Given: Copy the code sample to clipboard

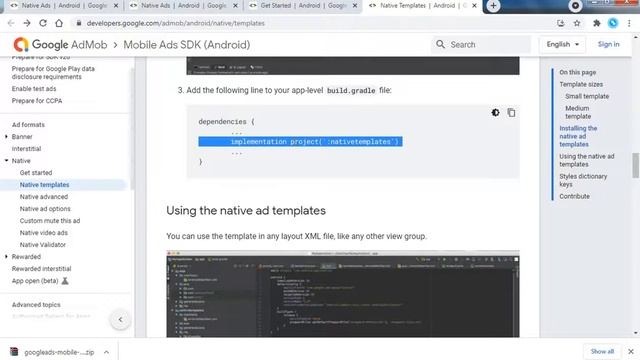Looking at the screenshot, I should 511,113.
